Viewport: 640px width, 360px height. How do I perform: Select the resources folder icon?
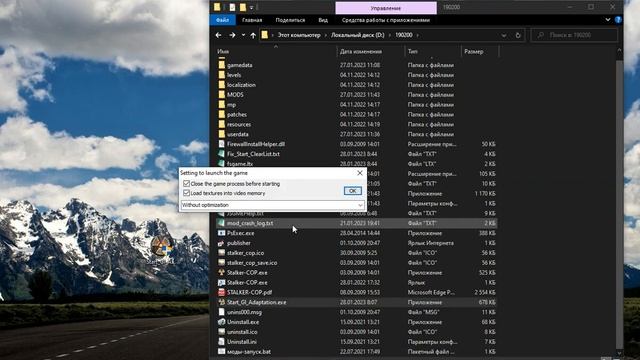[x=221, y=124]
